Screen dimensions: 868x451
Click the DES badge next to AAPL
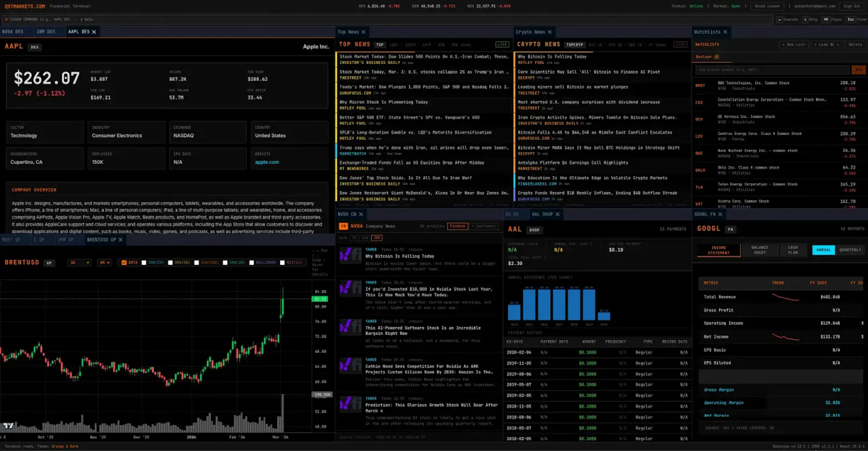click(x=35, y=47)
